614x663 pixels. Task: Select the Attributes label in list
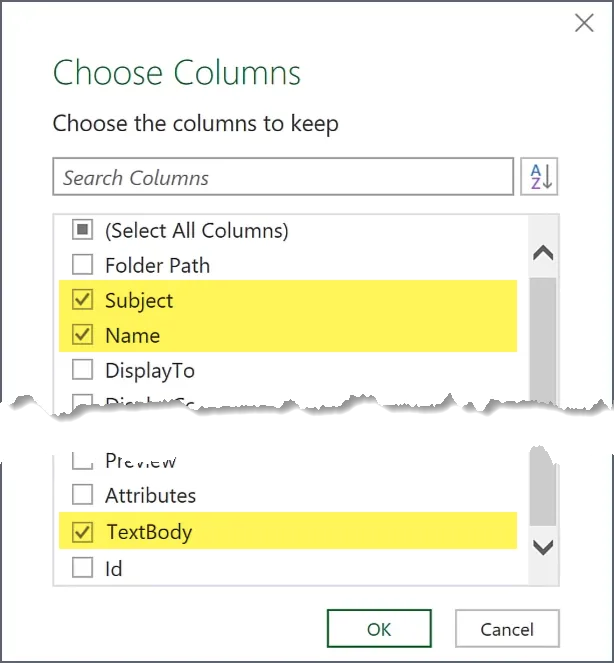coord(150,495)
